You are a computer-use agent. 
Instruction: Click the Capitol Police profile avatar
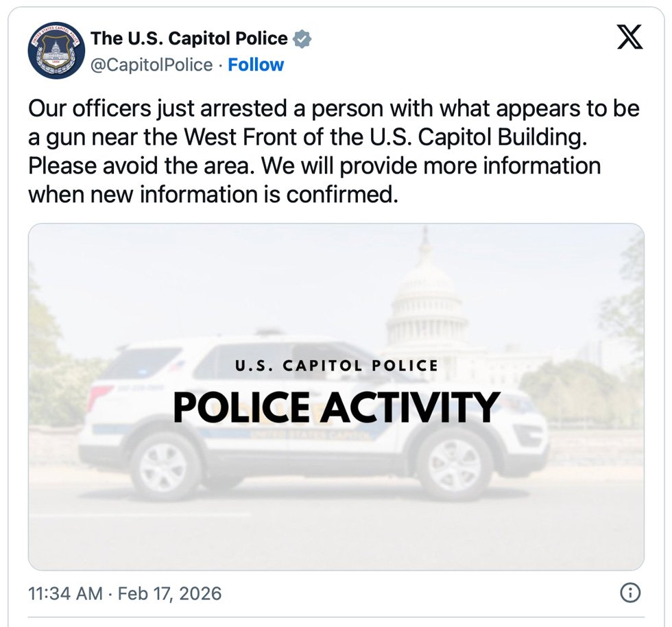[56, 51]
